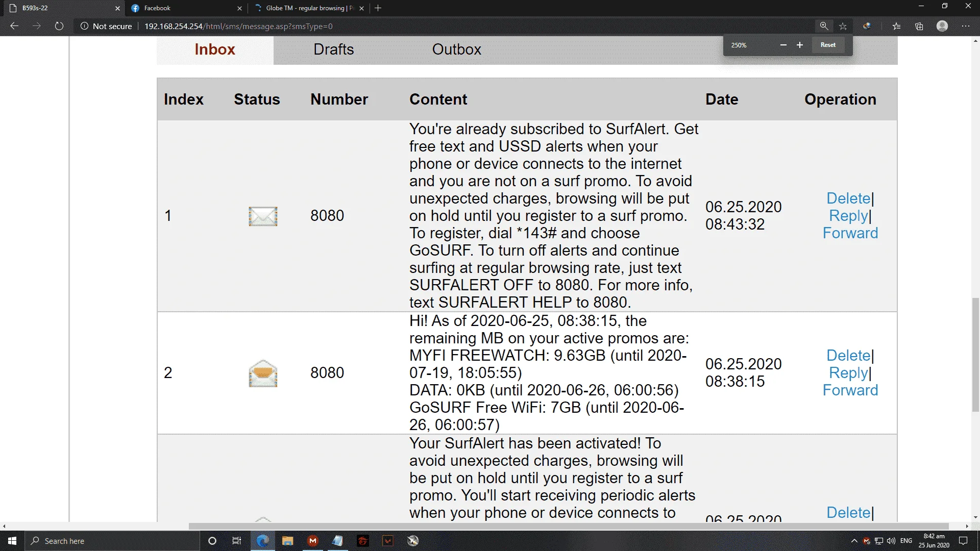
Task: Click the unread envelope icon in row 1
Action: (263, 216)
